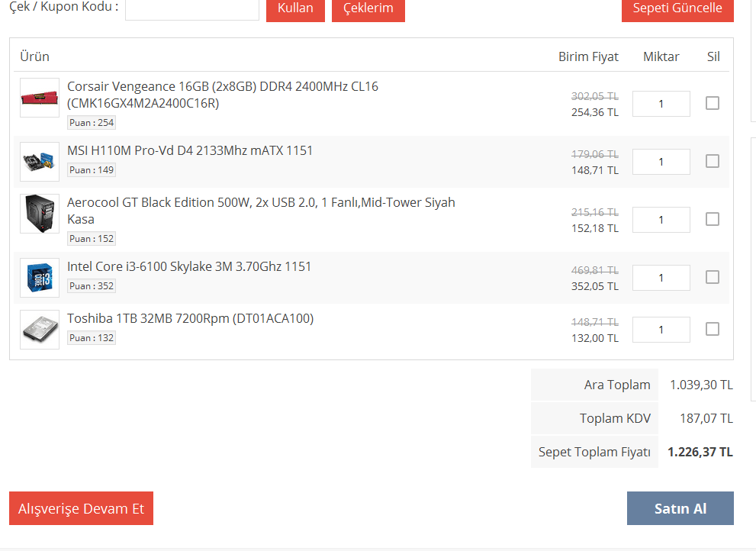Screen dimensions: 756x551
Task: Click the subtotal value 1.039,30 TL
Action: tap(701, 385)
